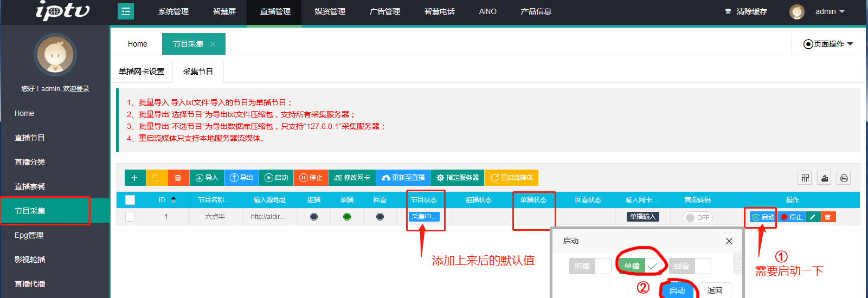
Task: Toggle the 单播 option in the 启动 dialog
Action: point(640,266)
